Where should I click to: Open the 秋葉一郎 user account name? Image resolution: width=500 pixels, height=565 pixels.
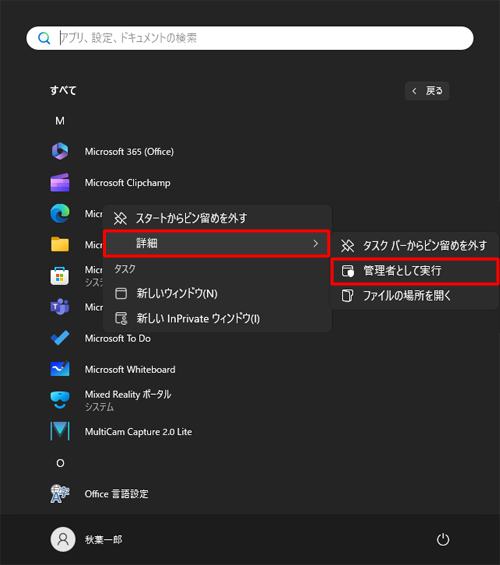pos(103,539)
